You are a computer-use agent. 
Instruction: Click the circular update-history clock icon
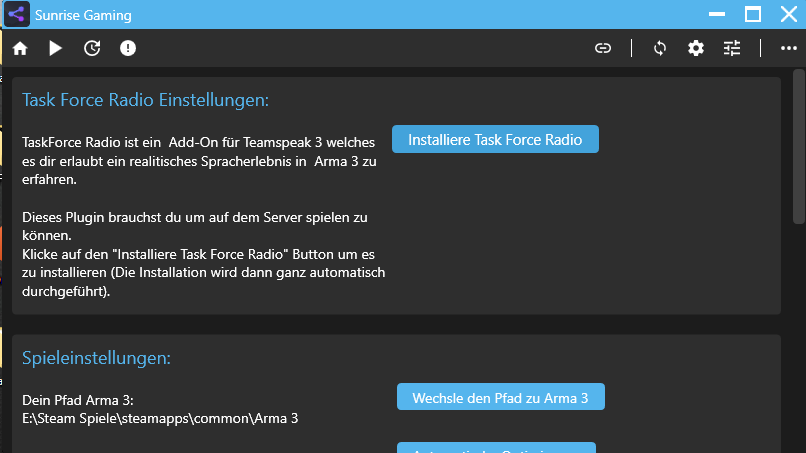[92, 48]
